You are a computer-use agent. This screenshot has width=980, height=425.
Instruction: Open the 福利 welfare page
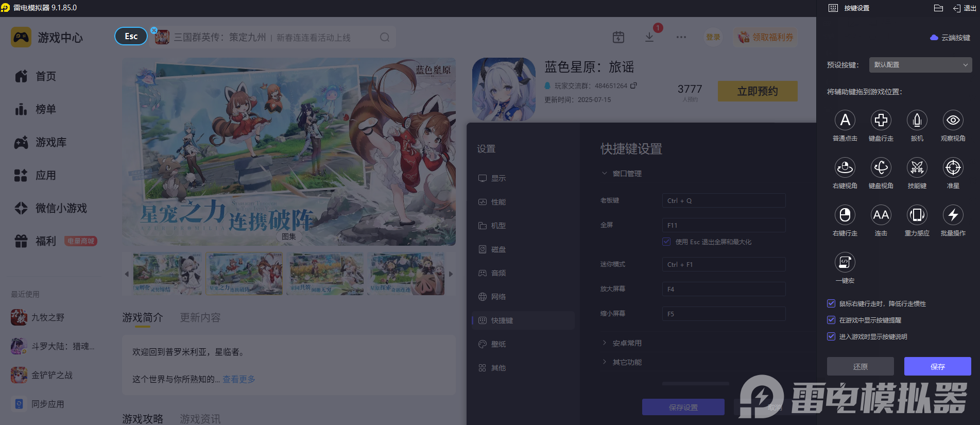point(35,241)
